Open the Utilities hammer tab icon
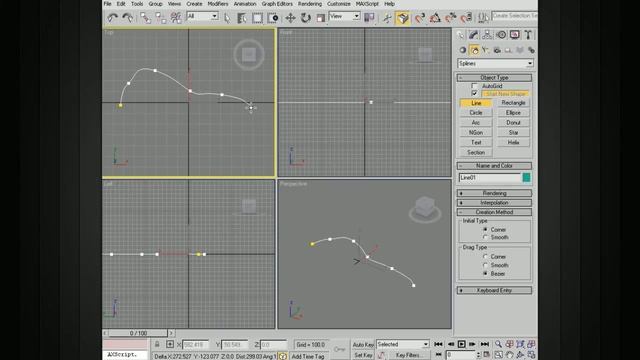 pos(528,35)
